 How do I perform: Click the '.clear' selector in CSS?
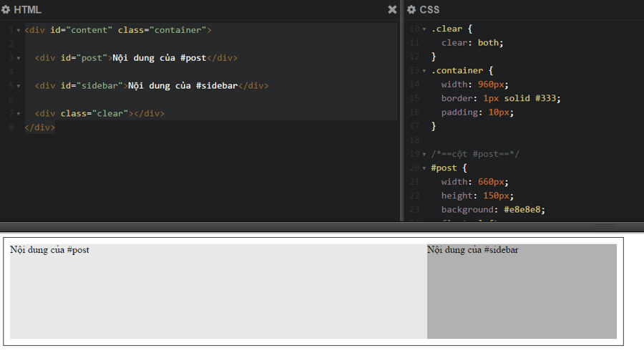447,29
